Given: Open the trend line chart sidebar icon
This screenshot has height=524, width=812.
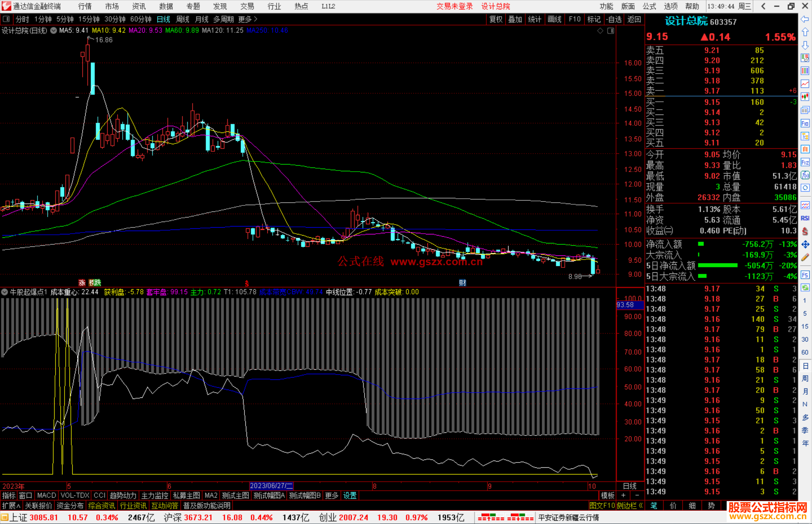Looking at the screenshot, I should pyautogui.click(x=805, y=84).
